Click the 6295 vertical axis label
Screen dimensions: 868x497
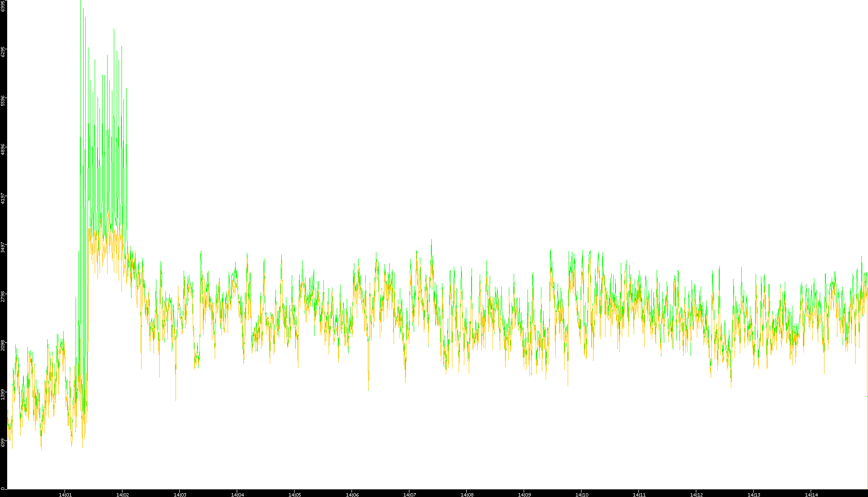point(3,52)
